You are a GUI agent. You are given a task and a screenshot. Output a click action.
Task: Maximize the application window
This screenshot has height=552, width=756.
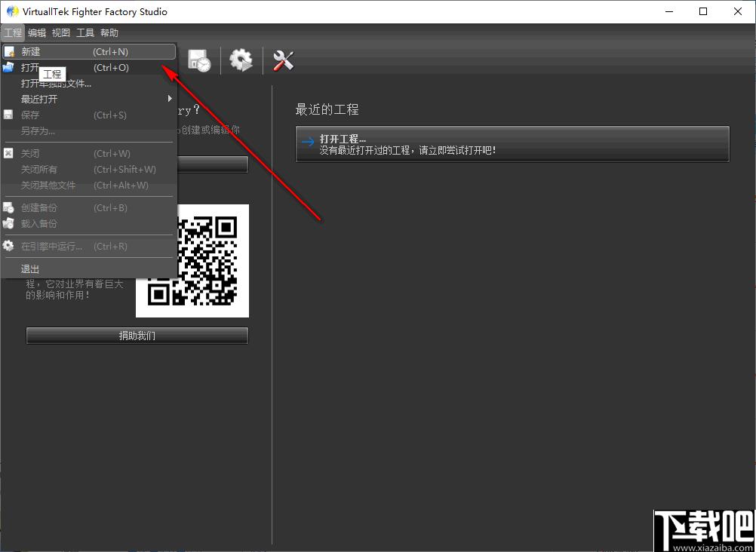click(703, 11)
